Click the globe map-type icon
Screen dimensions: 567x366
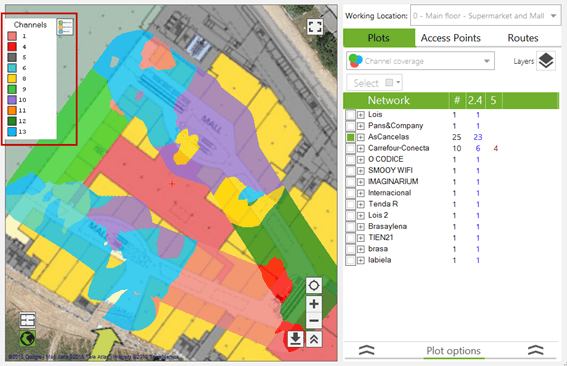click(x=27, y=339)
